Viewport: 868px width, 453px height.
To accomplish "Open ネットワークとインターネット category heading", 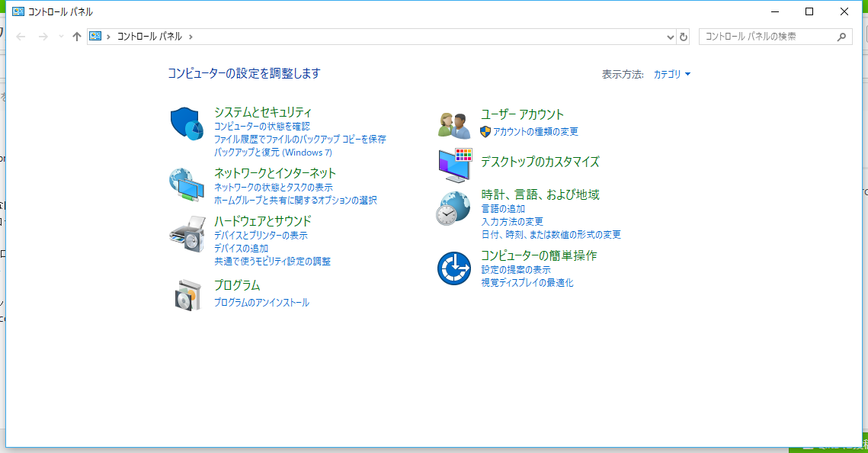I will [275, 173].
